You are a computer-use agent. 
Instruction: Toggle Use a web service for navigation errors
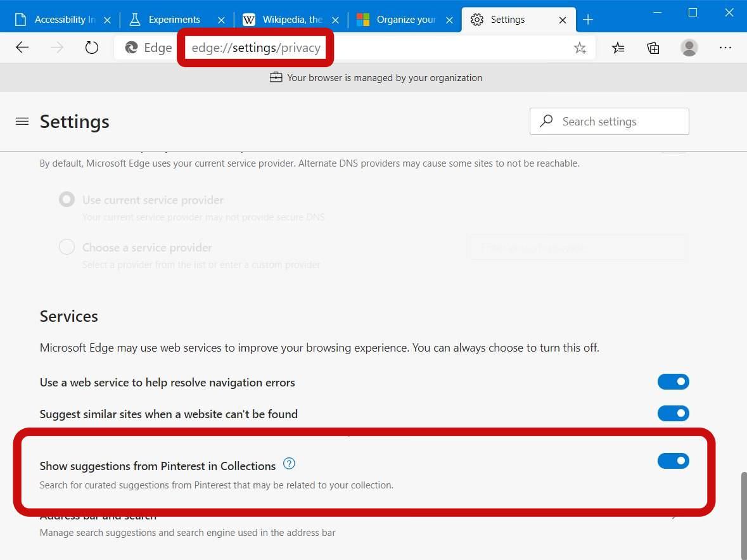click(673, 381)
